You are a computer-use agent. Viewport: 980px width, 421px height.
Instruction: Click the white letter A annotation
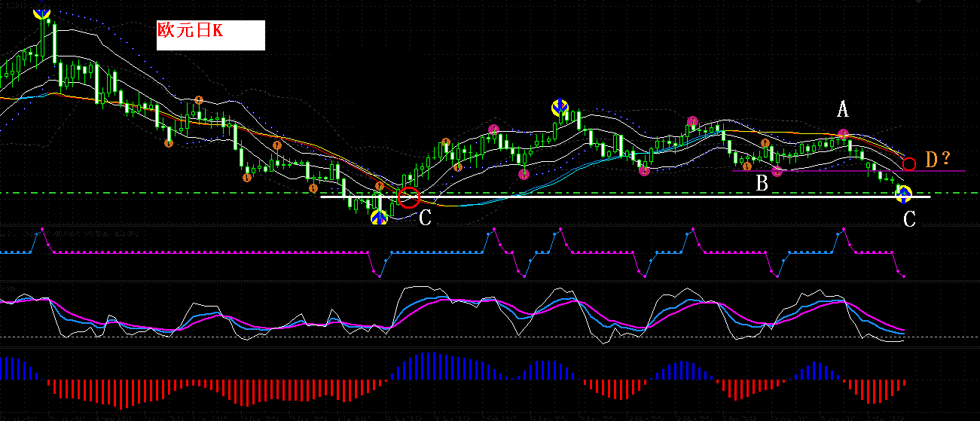click(843, 110)
